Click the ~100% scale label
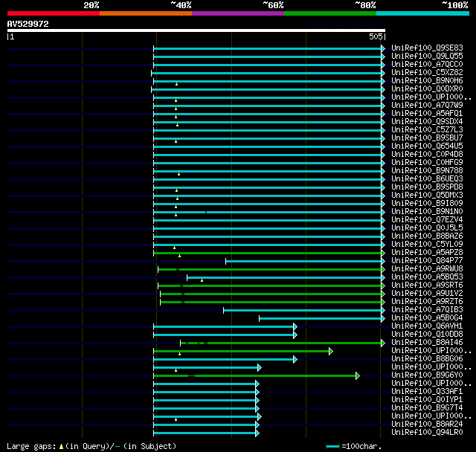 [x=455, y=5]
